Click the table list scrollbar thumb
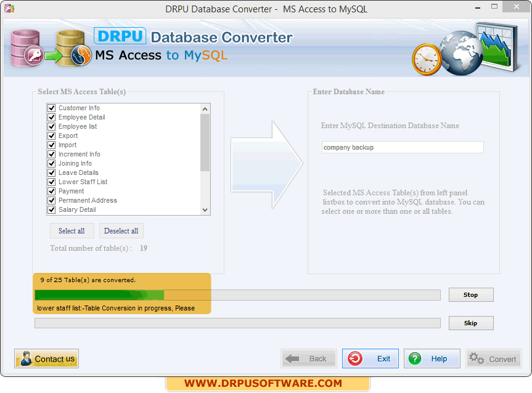The image size is (532, 393). [x=205, y=142]
